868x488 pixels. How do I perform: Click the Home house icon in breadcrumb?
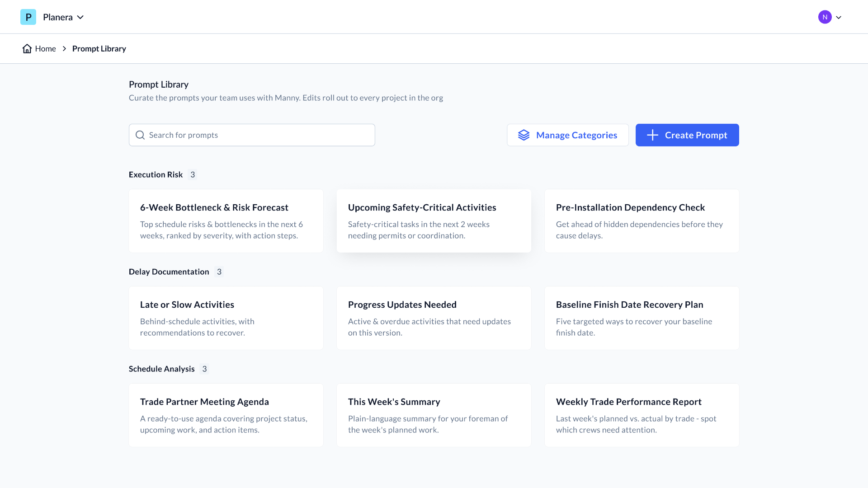[27, 48]
